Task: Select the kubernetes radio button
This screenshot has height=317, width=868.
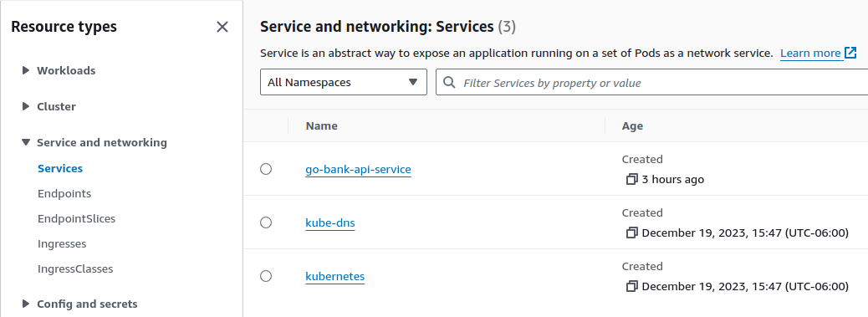Action: (266, 276)
